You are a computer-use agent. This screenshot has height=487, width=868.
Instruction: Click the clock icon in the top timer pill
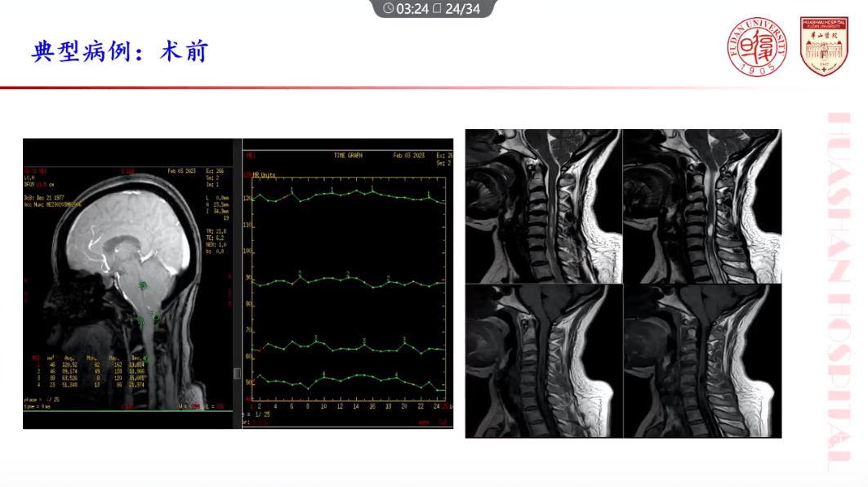click(389, 8)
